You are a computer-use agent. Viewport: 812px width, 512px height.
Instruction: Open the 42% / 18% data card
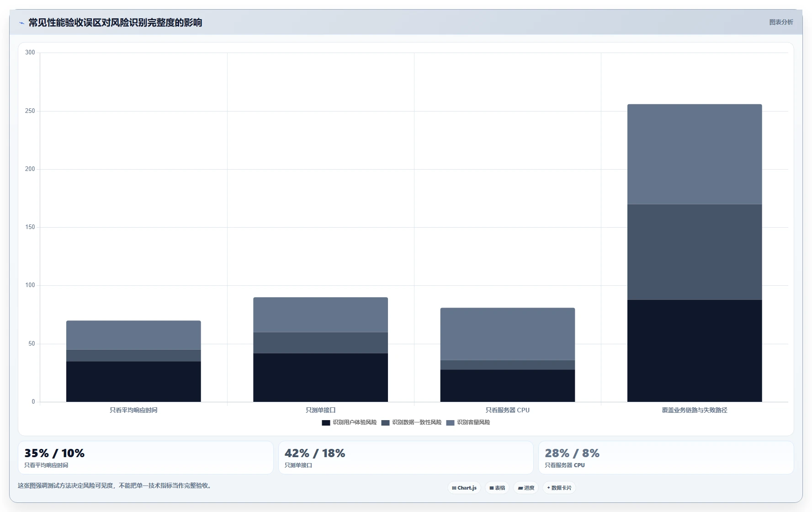click(406, 458)
